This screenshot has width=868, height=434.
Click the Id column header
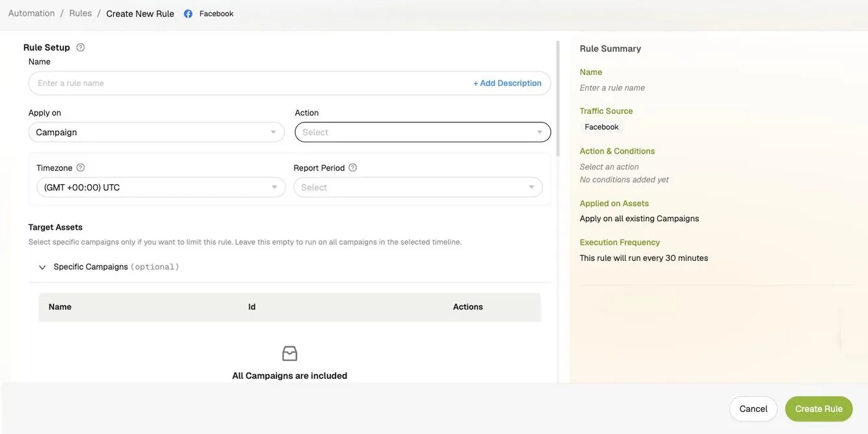point(252,306)
